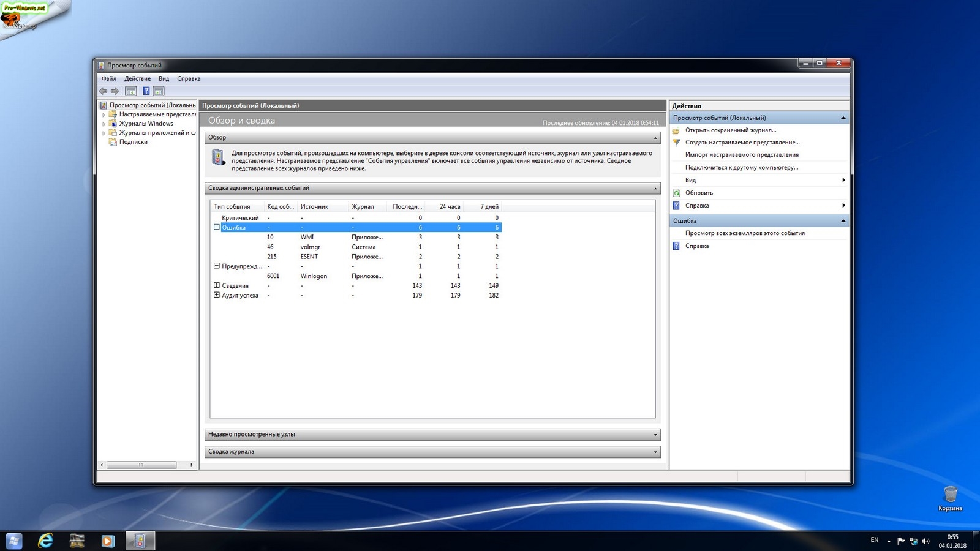Image resolution: width=980 pixels, height=551 pixels.
Task: Click Подключиться к другому компьютеру action
Action: click(741, 167)
